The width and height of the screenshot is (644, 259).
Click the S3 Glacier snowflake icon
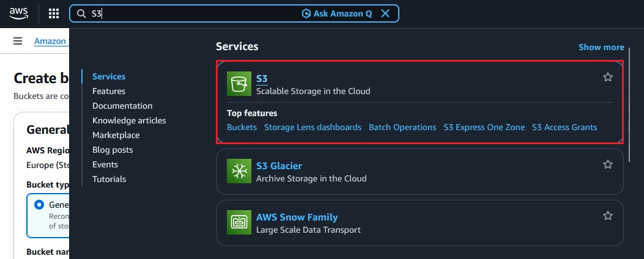point(239,171)
